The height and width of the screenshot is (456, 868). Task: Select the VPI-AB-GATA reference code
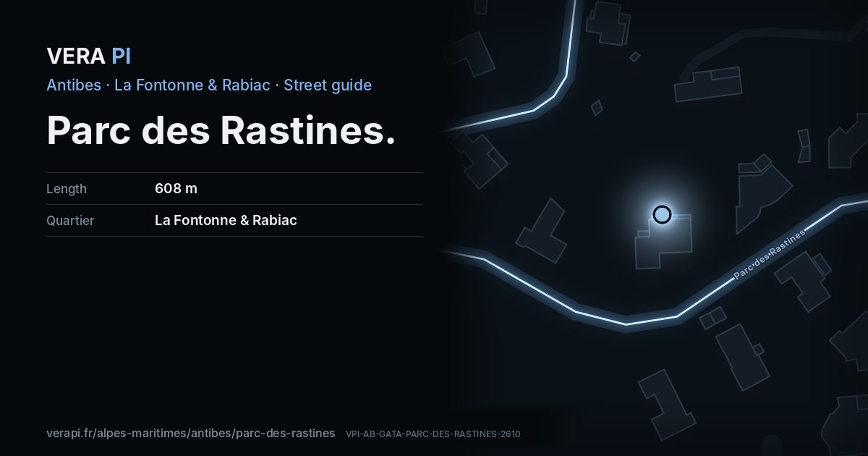click(x=433, y=434)
